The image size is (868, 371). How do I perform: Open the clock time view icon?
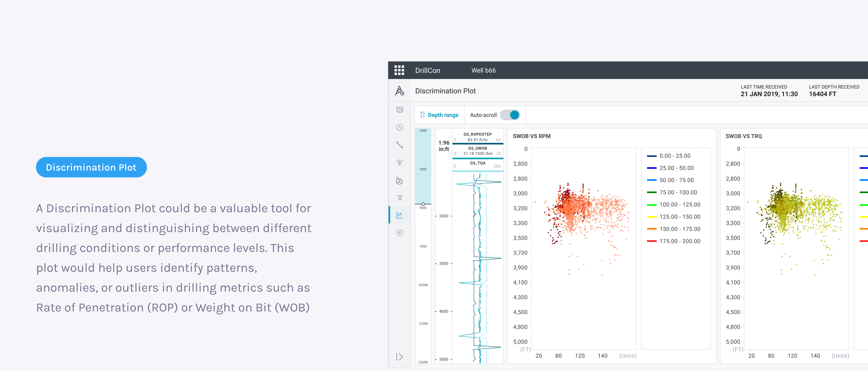[399, 127]
